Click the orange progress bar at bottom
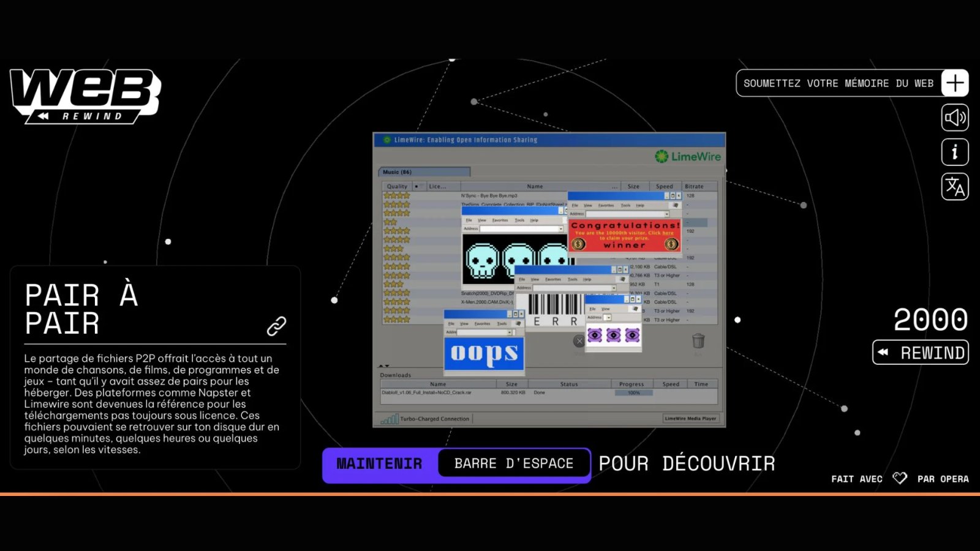The image size is (980, 551). point(490,493)
